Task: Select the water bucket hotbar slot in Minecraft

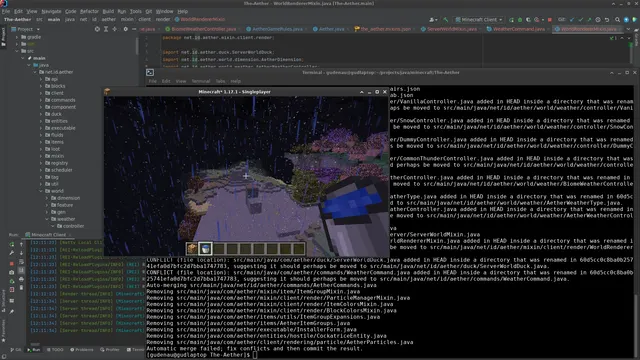Action: point(205,248)
